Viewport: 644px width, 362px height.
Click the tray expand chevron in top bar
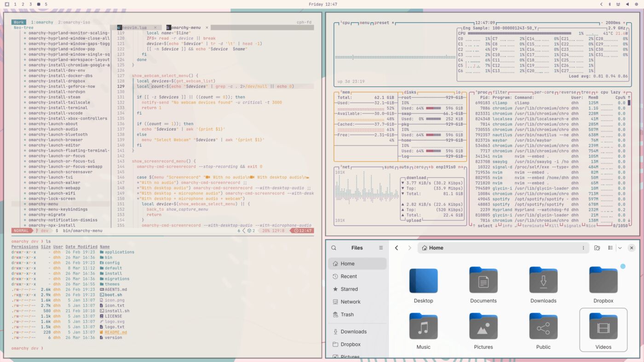601,4
